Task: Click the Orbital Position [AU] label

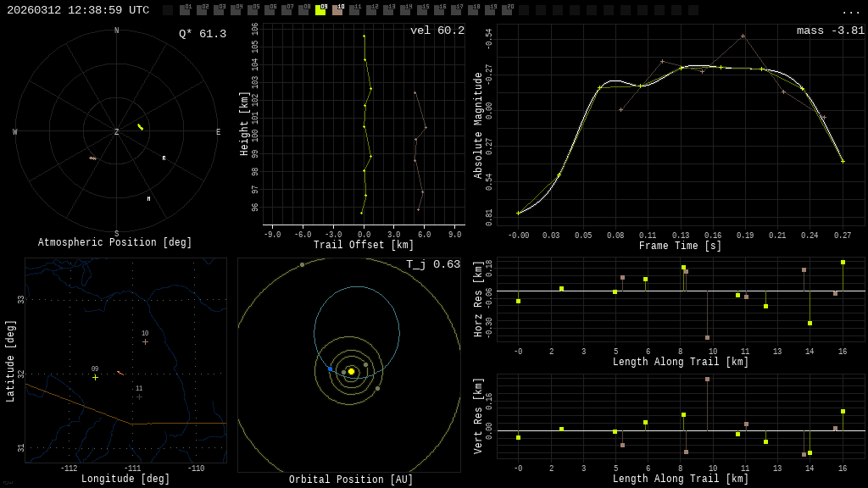Action: [351, 480]
